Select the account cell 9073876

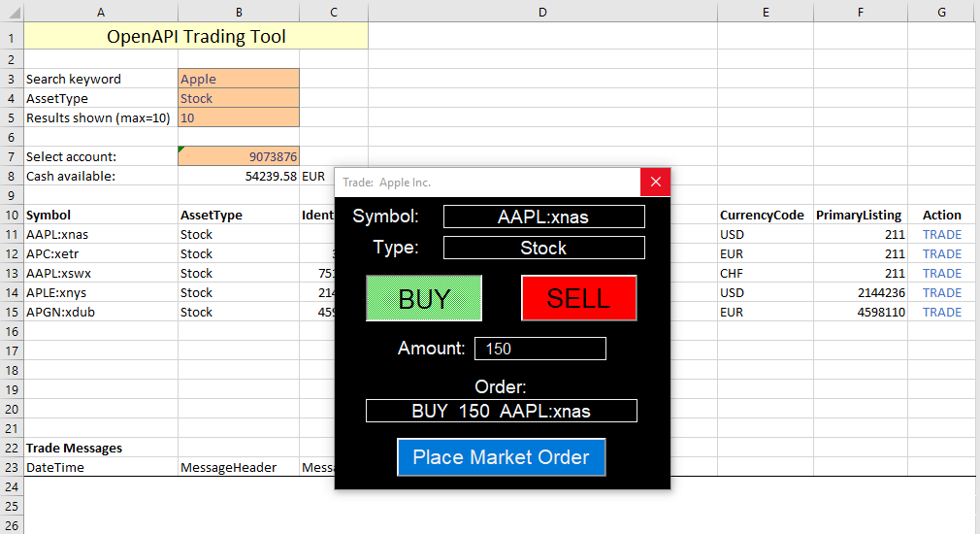pos(239,156)
